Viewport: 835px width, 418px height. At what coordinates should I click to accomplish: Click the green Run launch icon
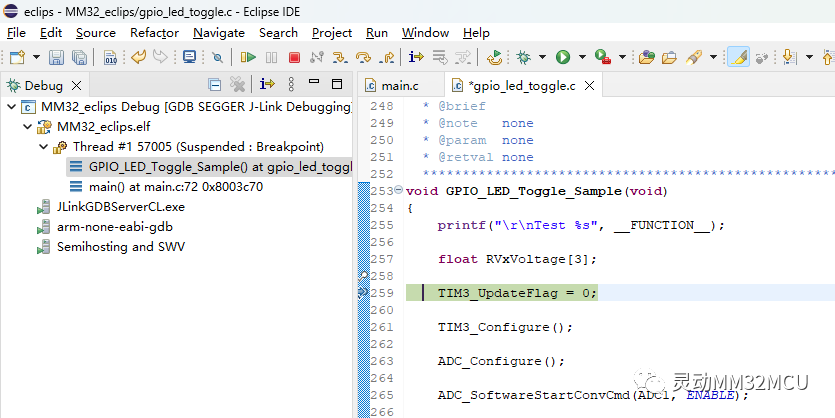(563, 58)
